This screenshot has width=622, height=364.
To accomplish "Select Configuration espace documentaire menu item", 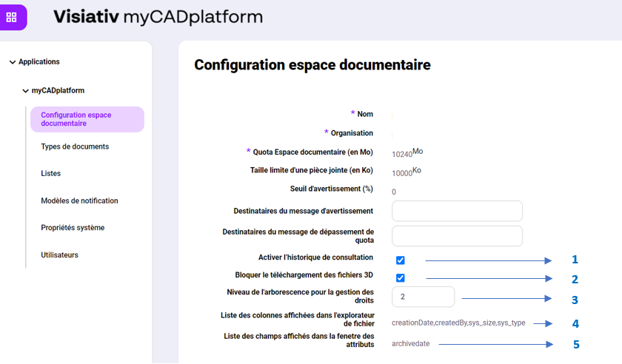I will pyautogui.click(x=87, y=119).
